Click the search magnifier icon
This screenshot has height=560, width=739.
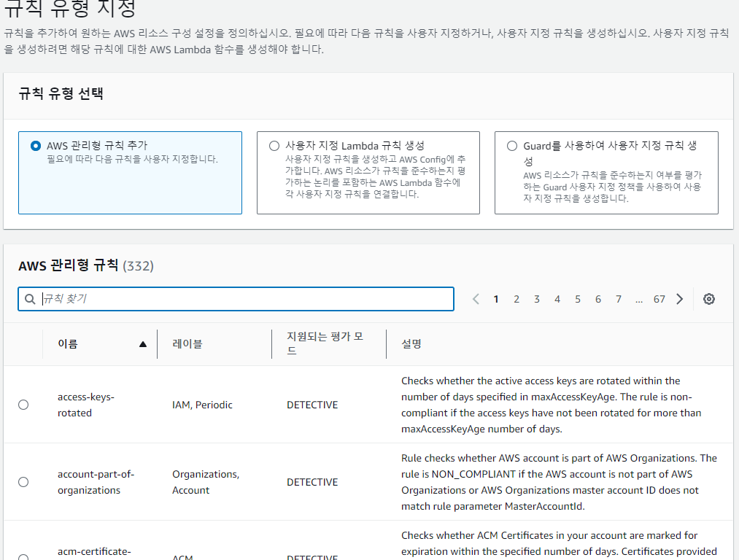pyautogui.click(x=30, y=299)
